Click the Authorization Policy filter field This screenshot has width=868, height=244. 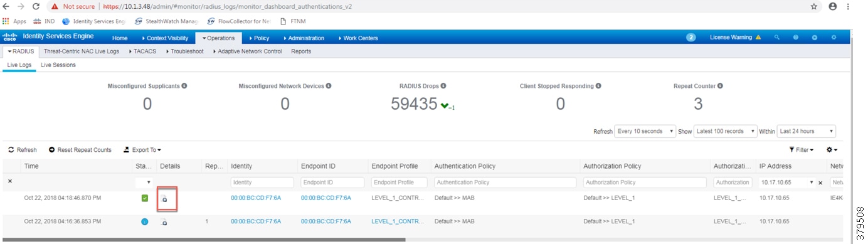pos(645,183)
